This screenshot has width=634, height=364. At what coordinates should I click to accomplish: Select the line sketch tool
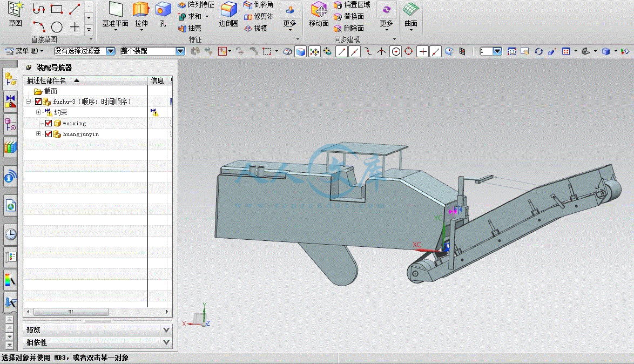tap(75, 9)
